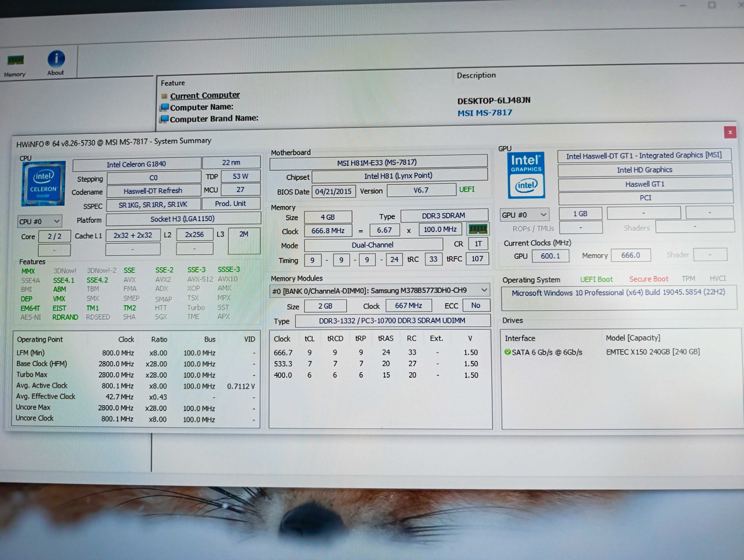Click the 2M L3 cache field
Screen dimensions: 744x560
click(244, 241)
